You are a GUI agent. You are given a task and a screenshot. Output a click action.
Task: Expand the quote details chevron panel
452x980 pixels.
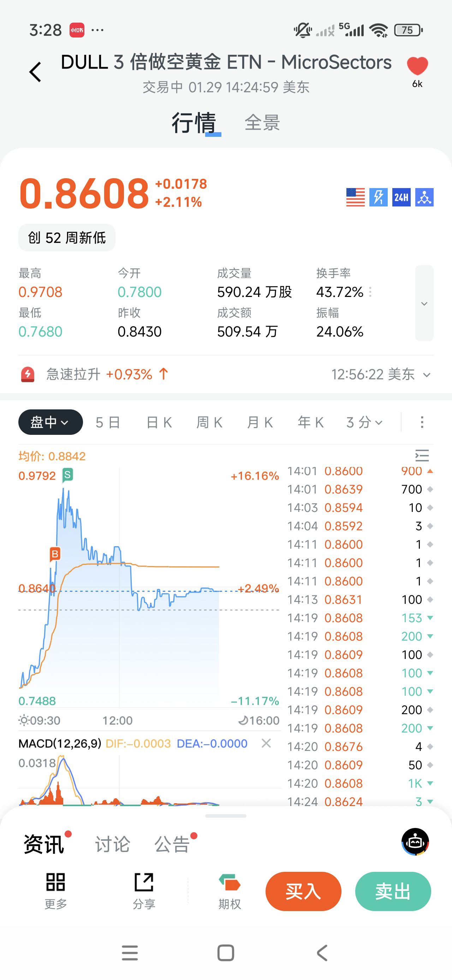[424, 303]
